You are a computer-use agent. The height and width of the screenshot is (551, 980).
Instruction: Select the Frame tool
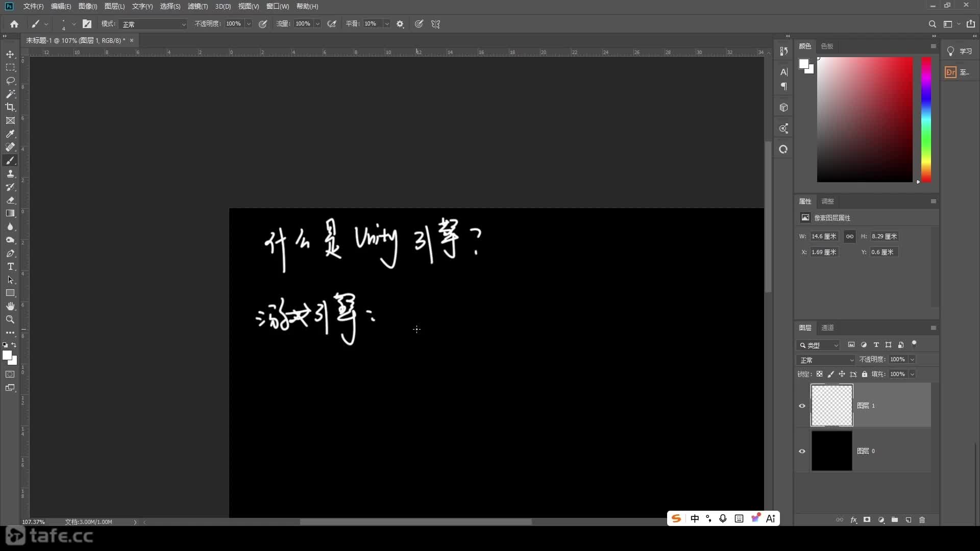(10, 120)
